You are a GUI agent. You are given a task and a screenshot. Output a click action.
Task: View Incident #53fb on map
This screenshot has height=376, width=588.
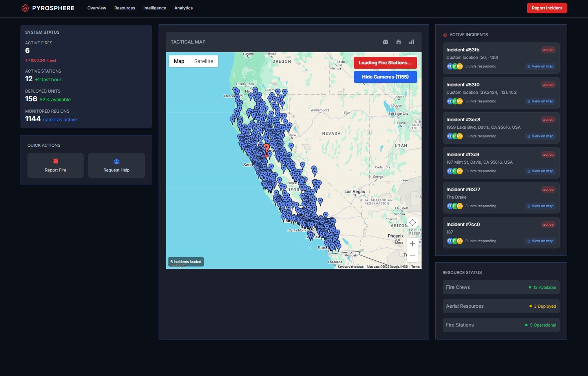(541, 66)
